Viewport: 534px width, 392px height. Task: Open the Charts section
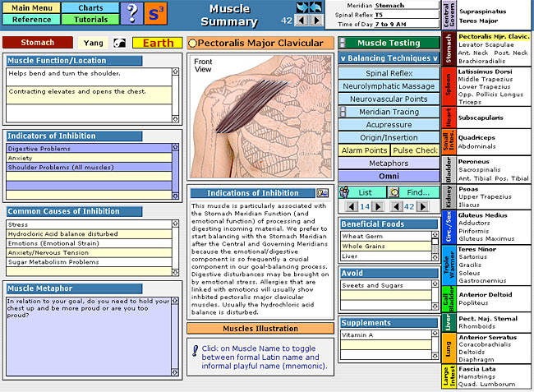[x=90, y=7]
